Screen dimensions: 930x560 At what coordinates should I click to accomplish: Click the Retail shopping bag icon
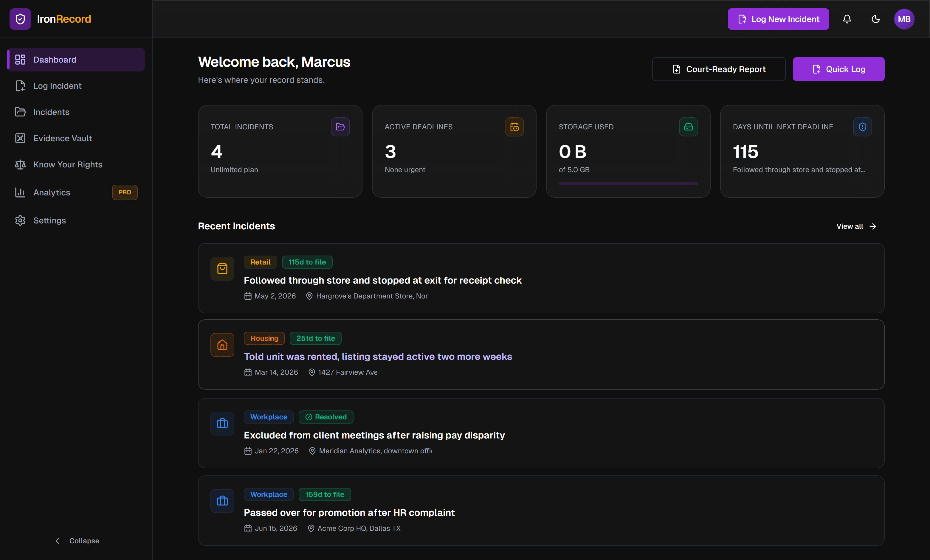[222, 268]
